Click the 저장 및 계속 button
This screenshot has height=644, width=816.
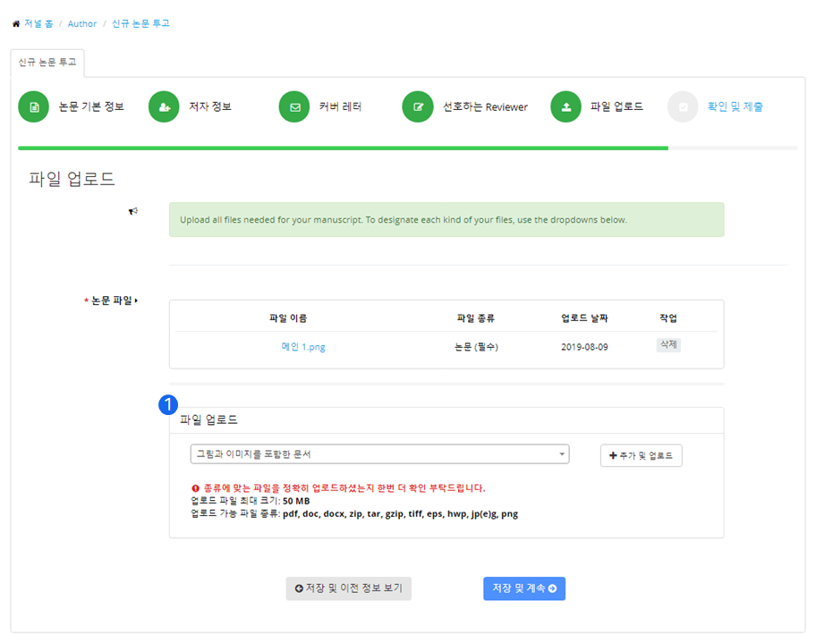coord(524,589)
